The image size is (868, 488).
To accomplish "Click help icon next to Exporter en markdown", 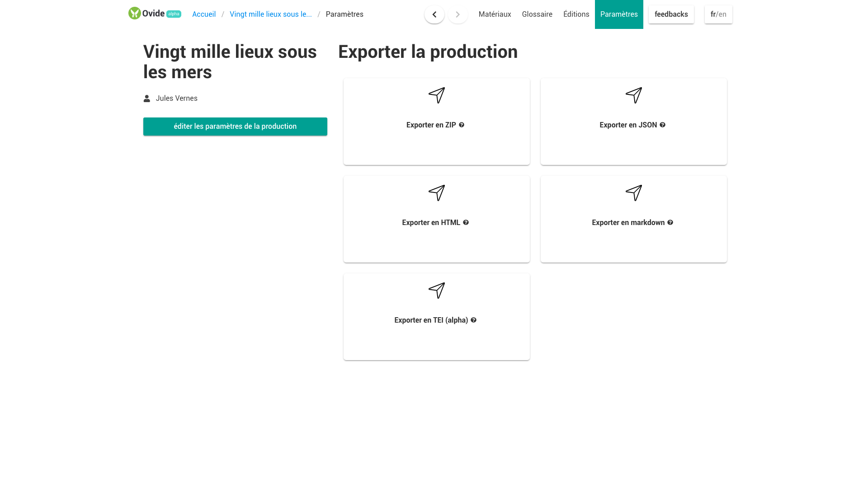I will pyautogui.click(x=670, y=222).
